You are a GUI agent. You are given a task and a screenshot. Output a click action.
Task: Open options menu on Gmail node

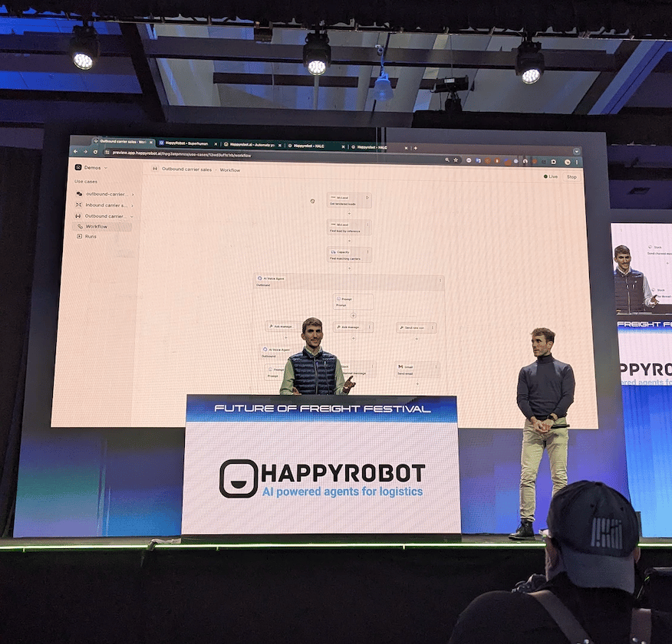(x=436, y=366)
